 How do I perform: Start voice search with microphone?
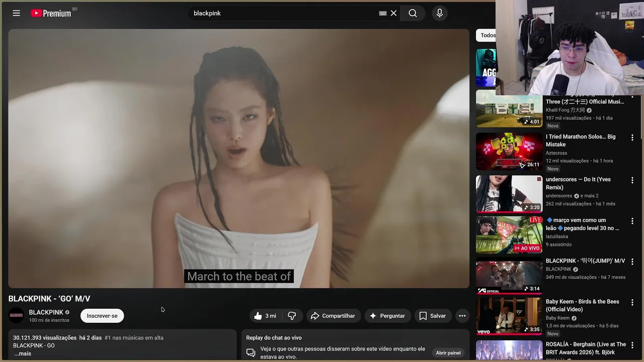[440, 13]
